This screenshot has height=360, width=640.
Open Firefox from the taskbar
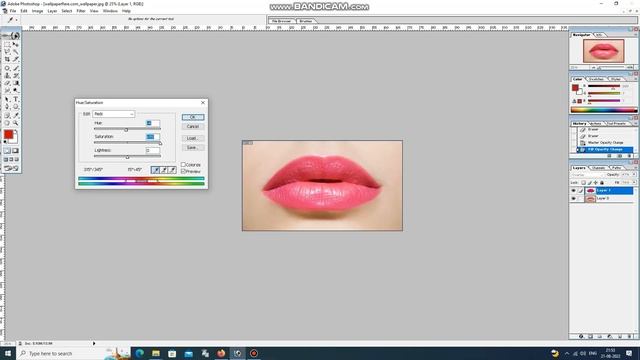221,353
